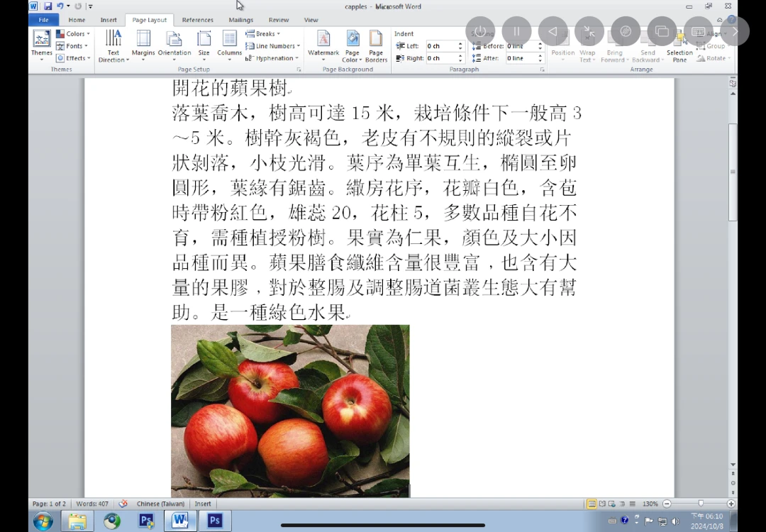Open the Windows Start menu
The height and width of the screenshot is (532, 766).
43,521
